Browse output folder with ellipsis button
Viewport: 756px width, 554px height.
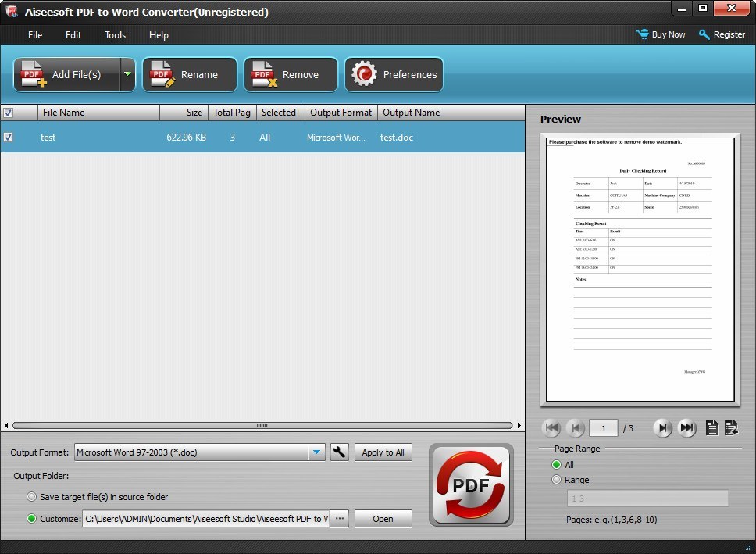pos(339,519)
